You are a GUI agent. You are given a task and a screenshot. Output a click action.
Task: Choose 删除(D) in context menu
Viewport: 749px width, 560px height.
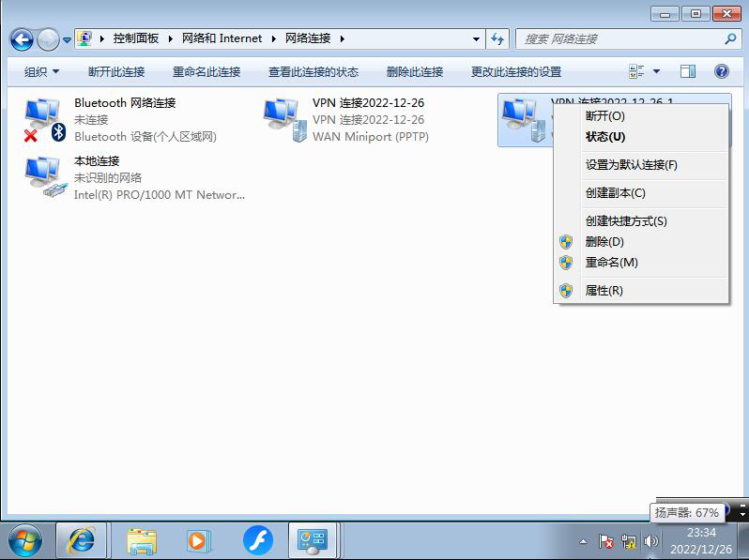coord(641,242)
